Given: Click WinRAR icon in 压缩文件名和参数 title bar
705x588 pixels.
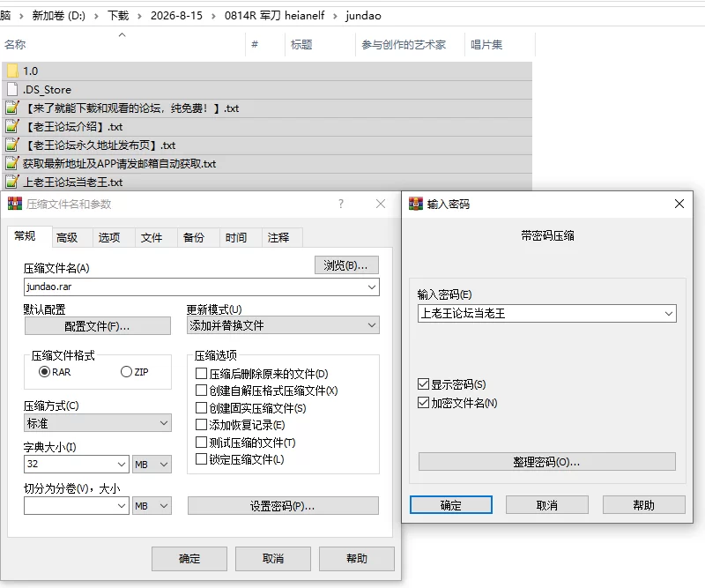Looking at the screenshot, I should pyautogui.click(x=15, y=204).
